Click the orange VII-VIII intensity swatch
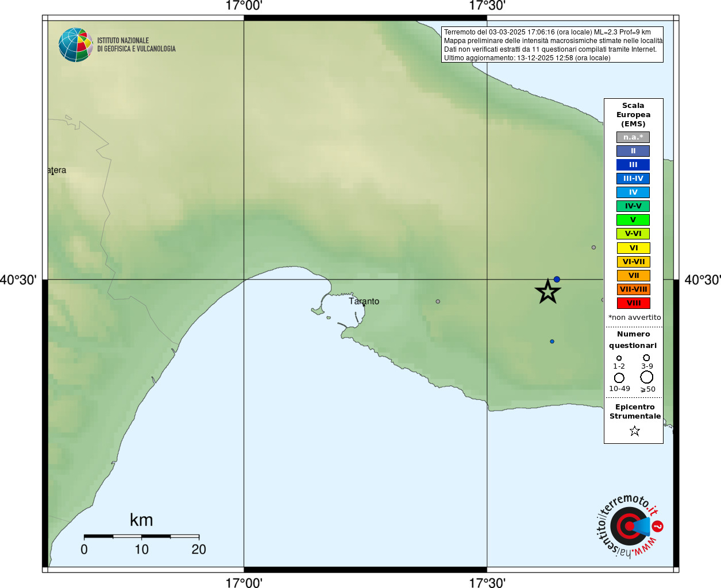 pos(633,289)
